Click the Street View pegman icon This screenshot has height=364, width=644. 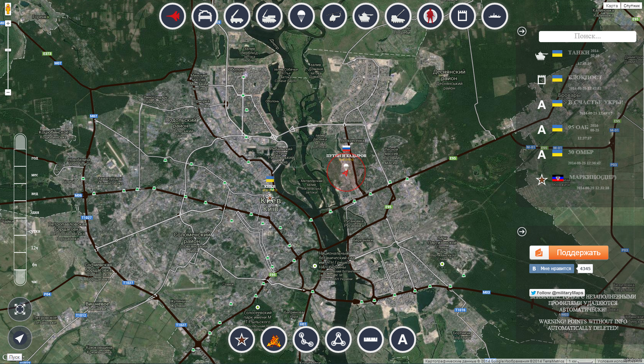point(8,8)
